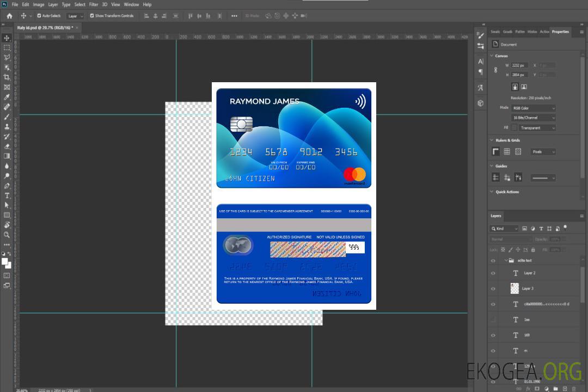The width and height of the screenshot is (588, 392).
Task: Open the Image menu
Action: [x=38, y=4]
